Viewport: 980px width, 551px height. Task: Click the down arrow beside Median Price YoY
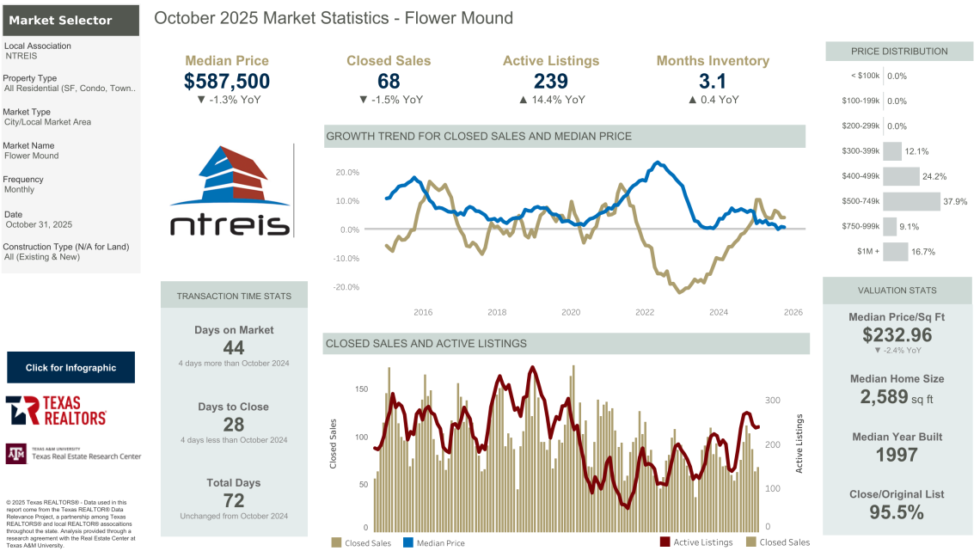coord(201,100)
